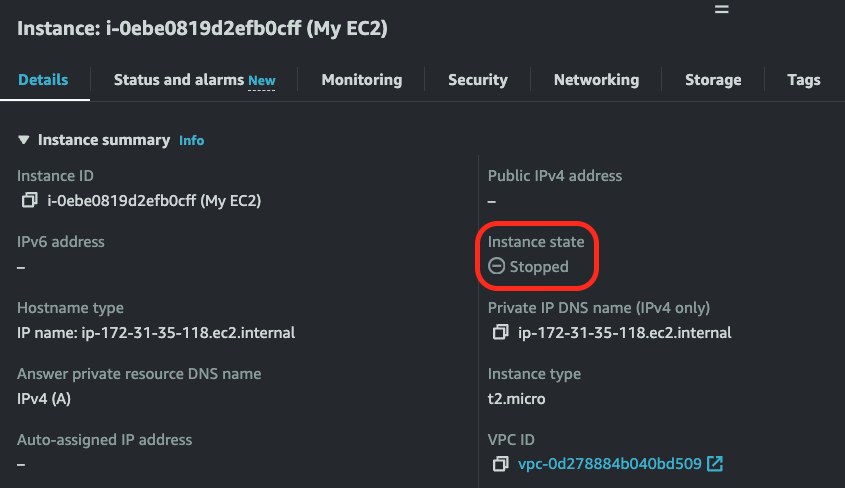This screenshot has width=845, height=488.
Task: Click the New badge on Status tab
Action: coord(262,81)
